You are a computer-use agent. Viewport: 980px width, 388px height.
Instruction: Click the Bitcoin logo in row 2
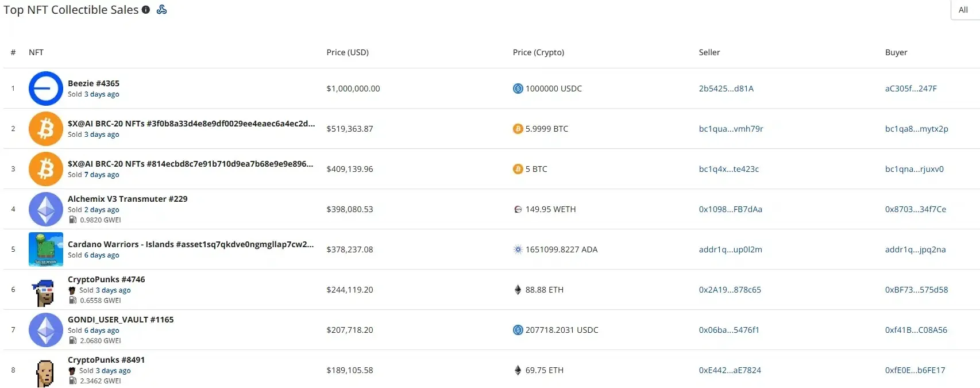46,129
